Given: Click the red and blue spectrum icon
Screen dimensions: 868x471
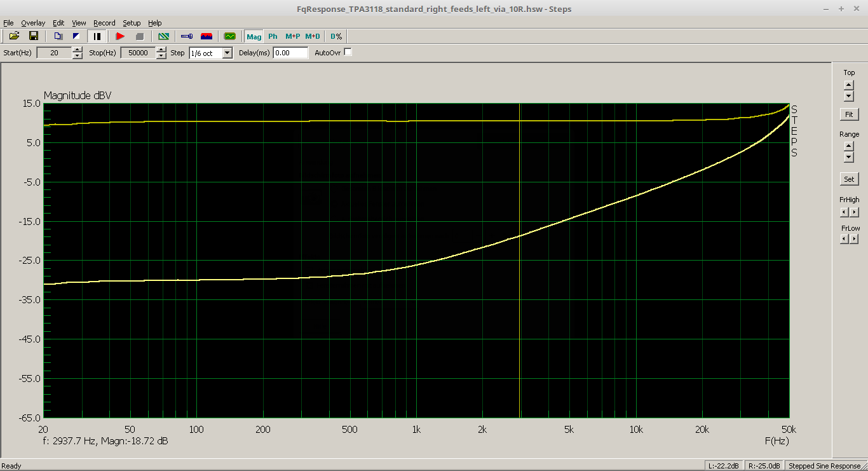Looking at the screenshot, I should point(207,36).
